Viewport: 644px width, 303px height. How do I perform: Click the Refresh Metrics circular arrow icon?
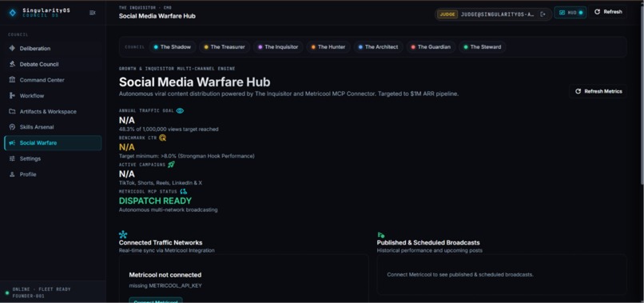click(x=578, y=91)
